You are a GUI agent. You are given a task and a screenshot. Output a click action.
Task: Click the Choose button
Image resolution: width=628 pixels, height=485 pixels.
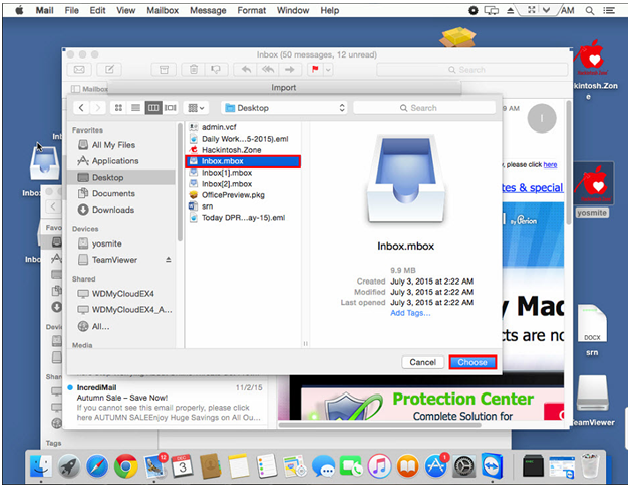pos(472,362)
